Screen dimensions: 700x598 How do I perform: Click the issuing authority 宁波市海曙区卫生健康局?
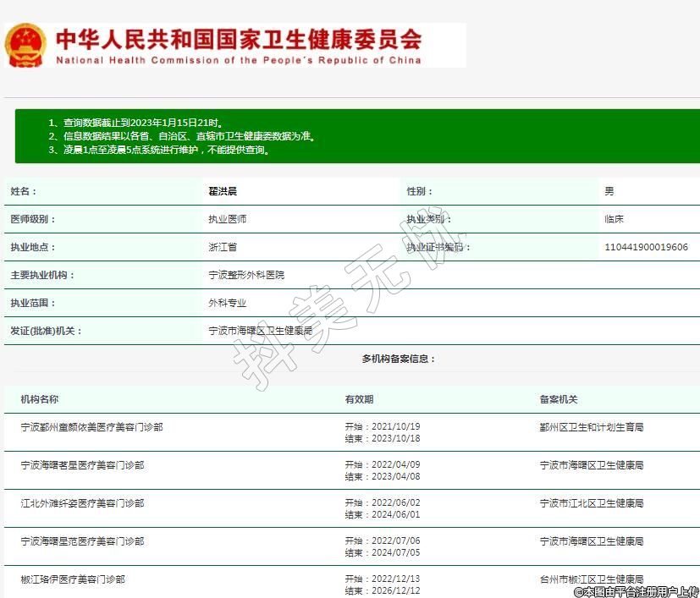tap(261, 331)
